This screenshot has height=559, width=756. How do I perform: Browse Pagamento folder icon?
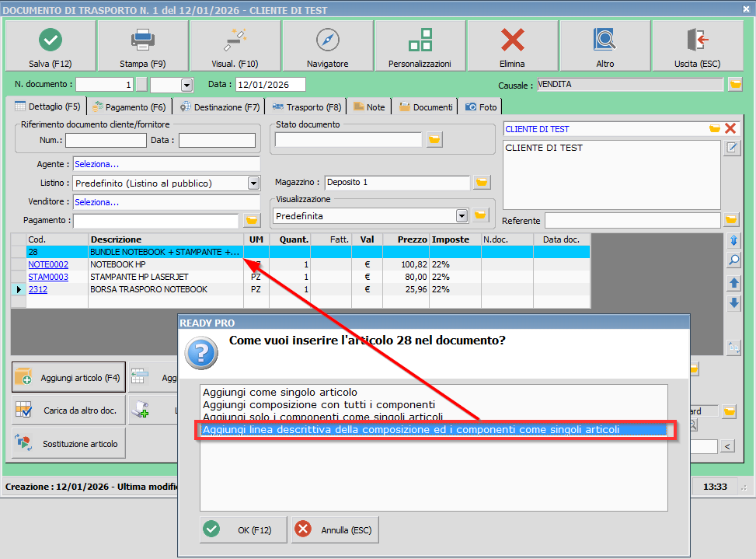coord(252,221)
